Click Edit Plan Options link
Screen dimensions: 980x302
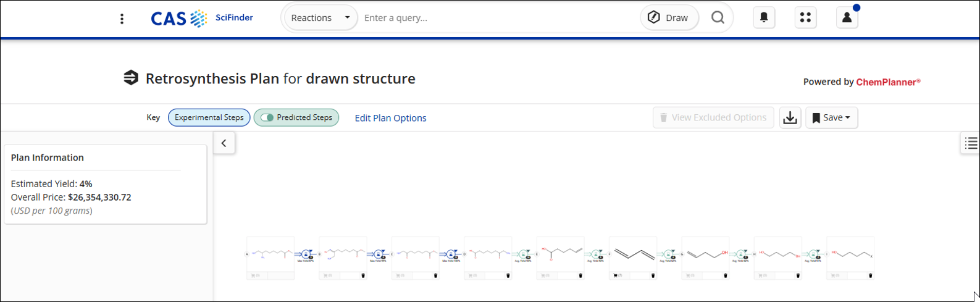(390, 118)
